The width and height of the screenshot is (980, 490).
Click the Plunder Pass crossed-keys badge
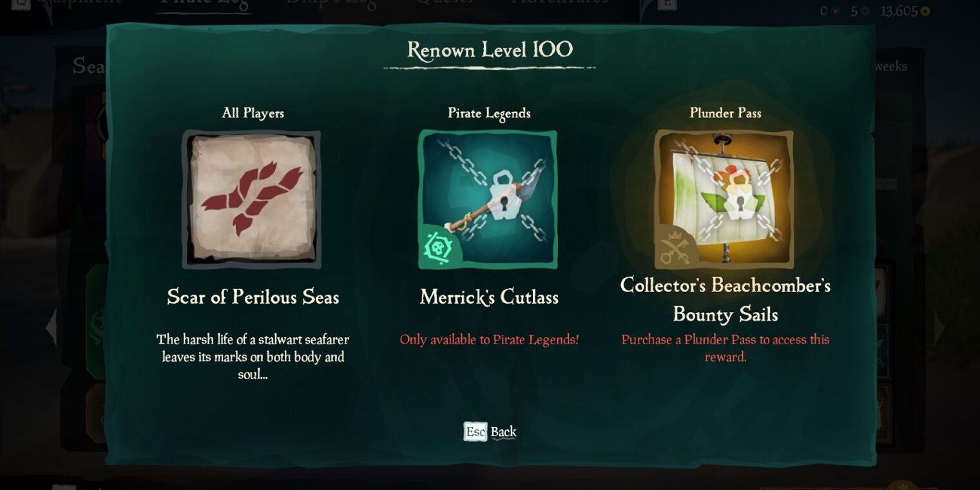[675, 247]
